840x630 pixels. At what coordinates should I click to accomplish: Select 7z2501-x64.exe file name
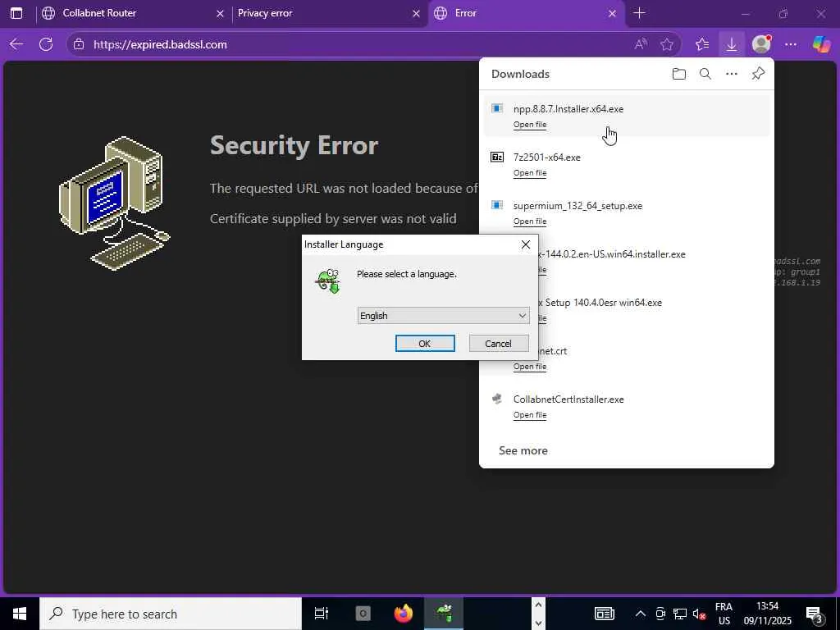click(x=547, y=157)
